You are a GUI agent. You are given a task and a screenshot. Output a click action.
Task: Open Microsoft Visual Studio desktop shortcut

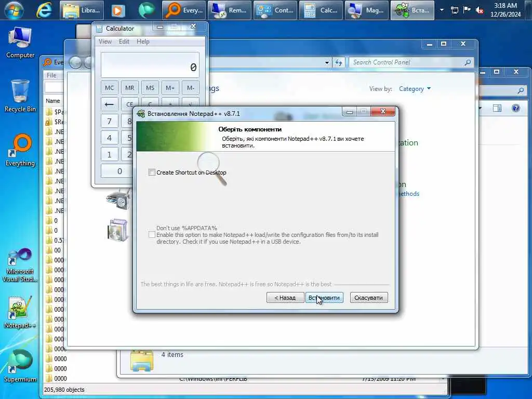click(x=20, y=265)
